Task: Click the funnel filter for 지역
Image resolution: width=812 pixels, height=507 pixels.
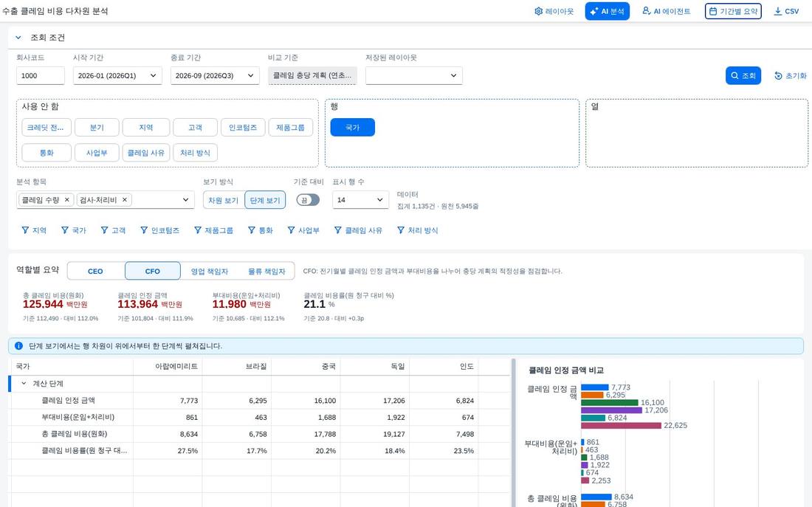Action: coord(34,230)
